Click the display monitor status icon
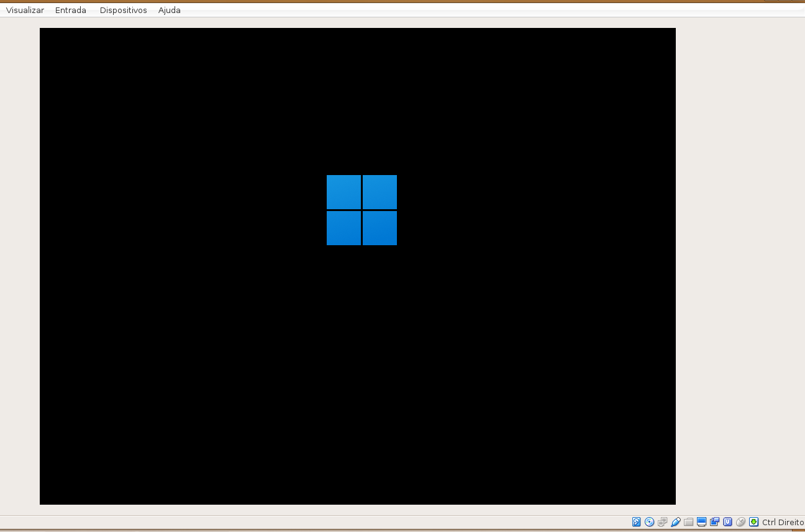The height and width of the screenshot is (532, 805). [x=701, y=522]
